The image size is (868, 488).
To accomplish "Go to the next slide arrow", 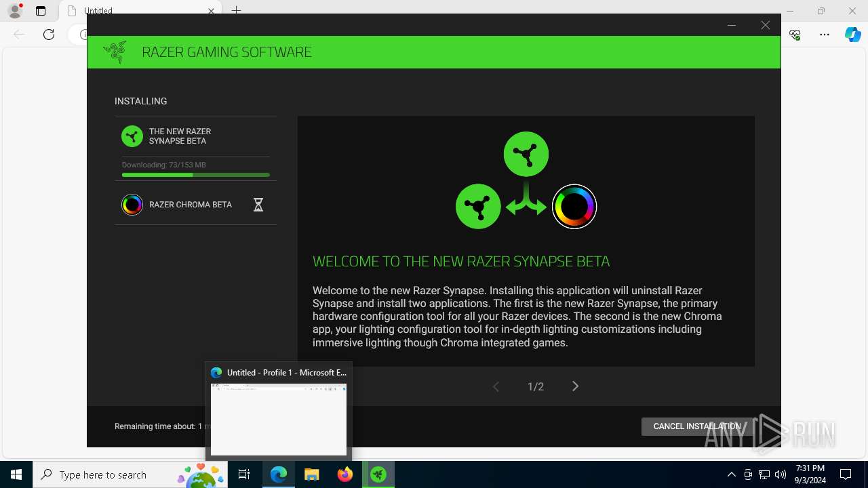I will point(575,386).
